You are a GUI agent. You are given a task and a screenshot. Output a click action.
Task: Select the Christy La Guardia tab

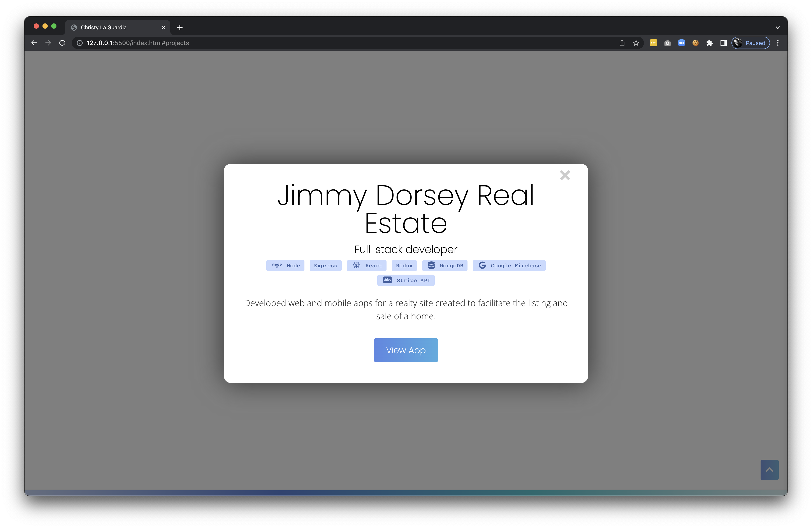point(112,28)
